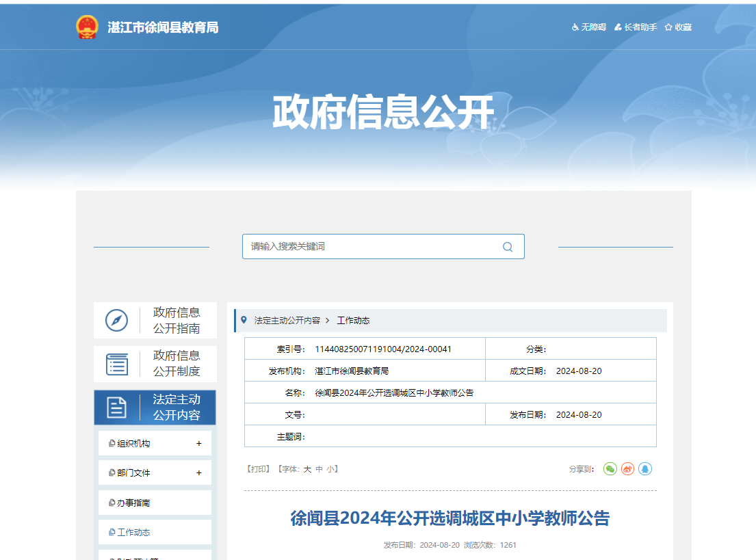The image size is (756, 560).
Task: Select 法定主动公开内容 menu item
Action: coord(155,408)
